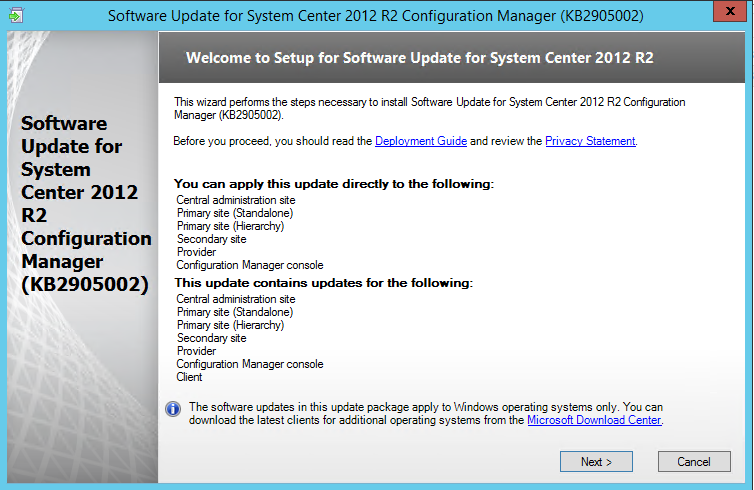Open the Privacy Statement link
The image size is (754, 490).
590,141
